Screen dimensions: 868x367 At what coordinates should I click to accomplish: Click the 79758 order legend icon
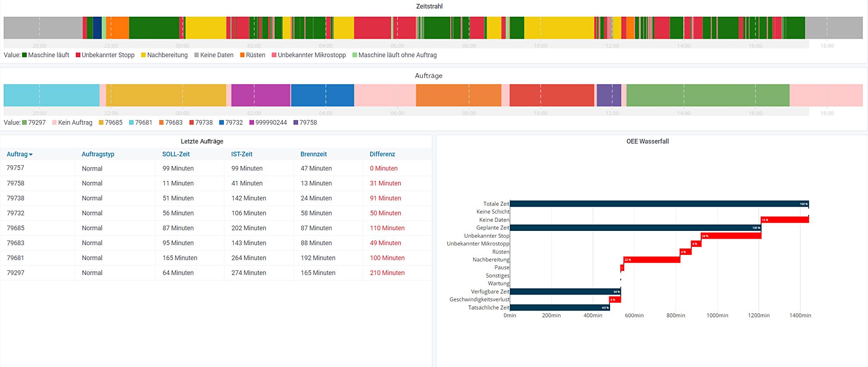(x=296, y=123)
